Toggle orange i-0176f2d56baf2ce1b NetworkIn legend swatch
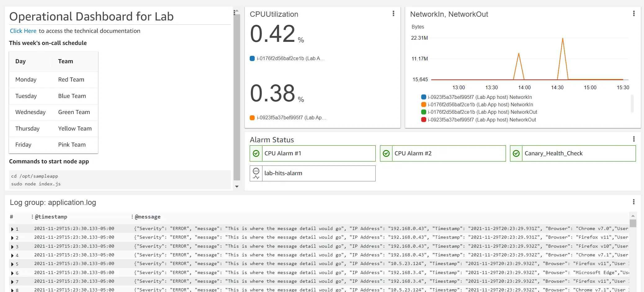 click(423, 104)
